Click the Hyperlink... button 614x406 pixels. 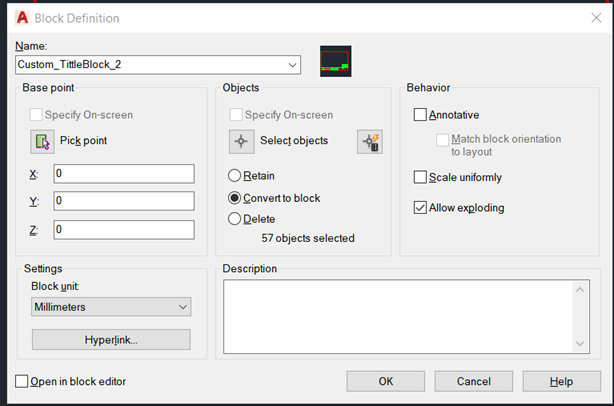(x=111, y=339)
